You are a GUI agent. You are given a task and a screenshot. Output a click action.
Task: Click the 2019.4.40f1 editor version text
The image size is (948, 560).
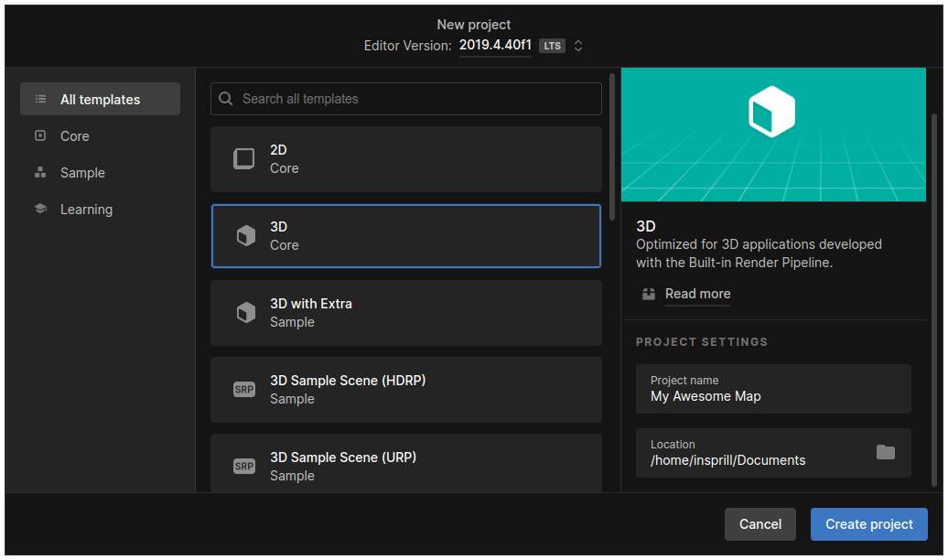tap(495, 46)
